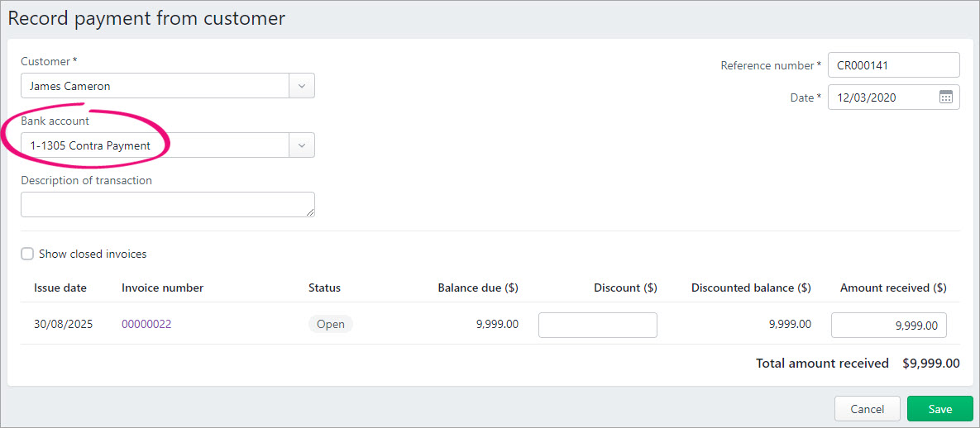This screenshot has width=980, height=428.
Task: Select the Amount received input field
Action: point(888,326)
